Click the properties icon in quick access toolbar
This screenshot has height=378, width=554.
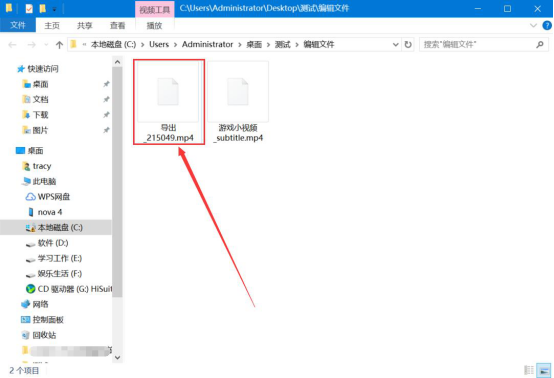[29, 9]
